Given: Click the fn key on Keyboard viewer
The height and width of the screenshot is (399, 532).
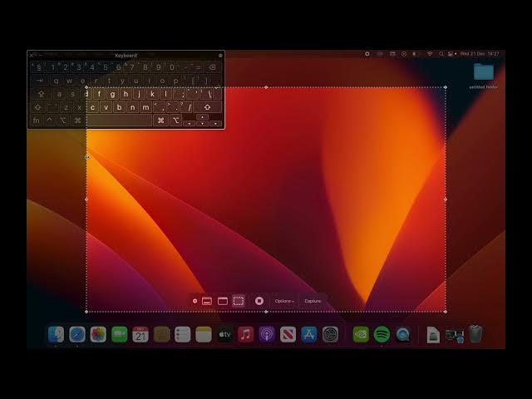Looking at the screenshot, I should pos(37,121).
